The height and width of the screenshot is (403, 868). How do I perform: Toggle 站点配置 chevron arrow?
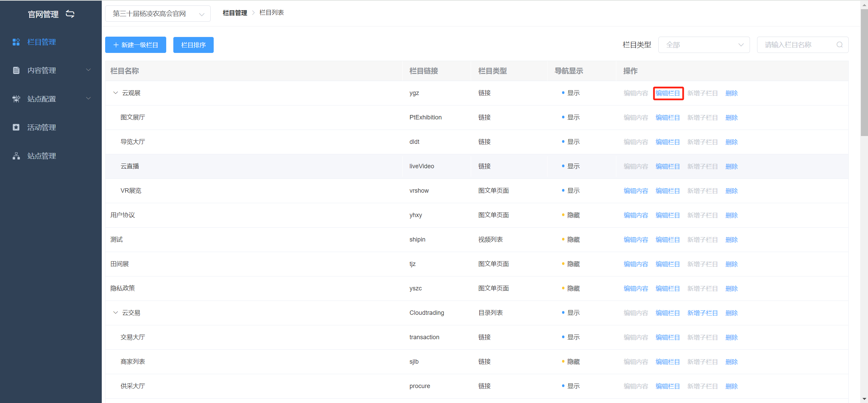tap(89, 99)
